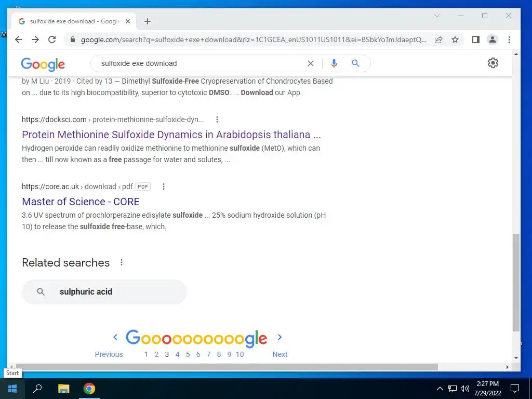Screen dimensions: 532x399
Task: Click the vertical scrollbar thumb
Action: [x=516, y=282]
